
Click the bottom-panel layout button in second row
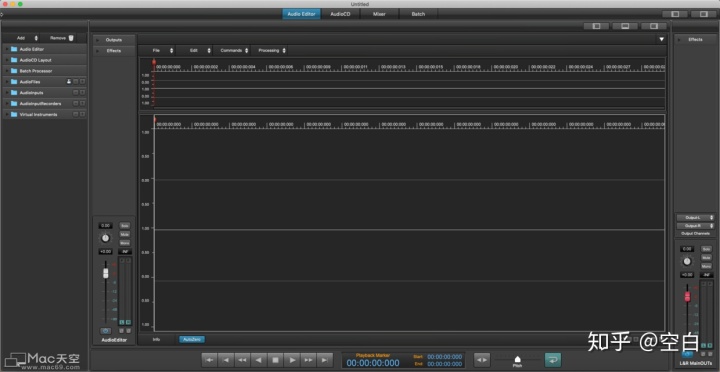pyautogui.click(x=625, y=26)
